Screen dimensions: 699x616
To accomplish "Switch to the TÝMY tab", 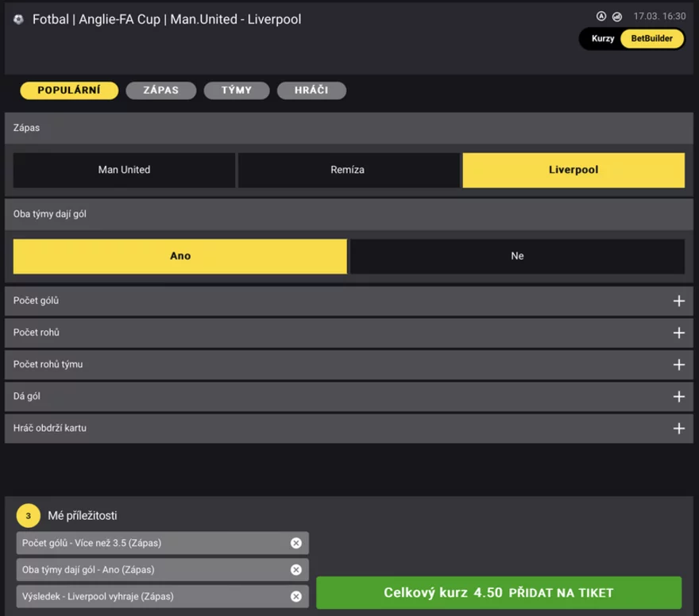I will coord(236,90).
